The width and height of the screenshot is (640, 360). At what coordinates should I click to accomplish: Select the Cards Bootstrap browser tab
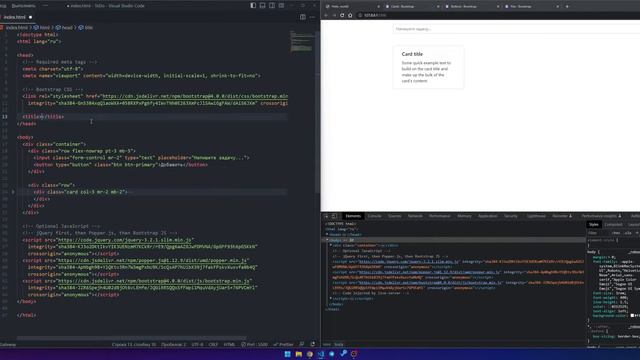pyautogui.click(x=412, y=7)
